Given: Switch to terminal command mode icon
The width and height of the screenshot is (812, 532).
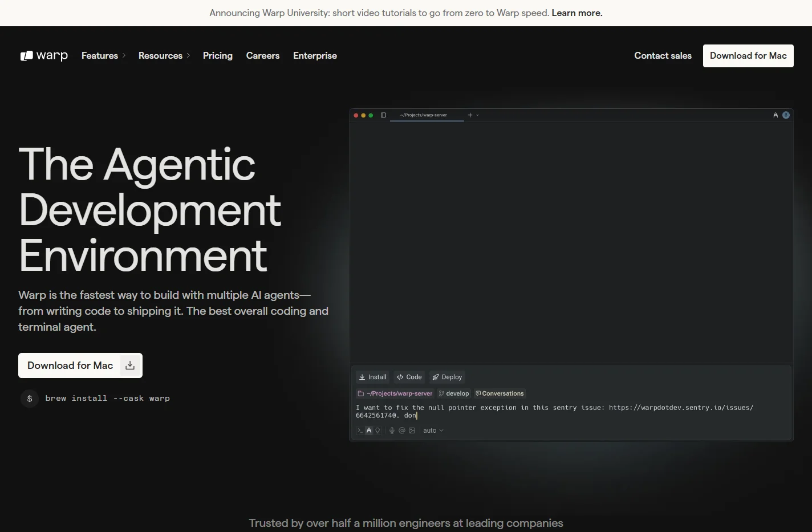Looking at the screenshot, I should [x=360, y=431].
